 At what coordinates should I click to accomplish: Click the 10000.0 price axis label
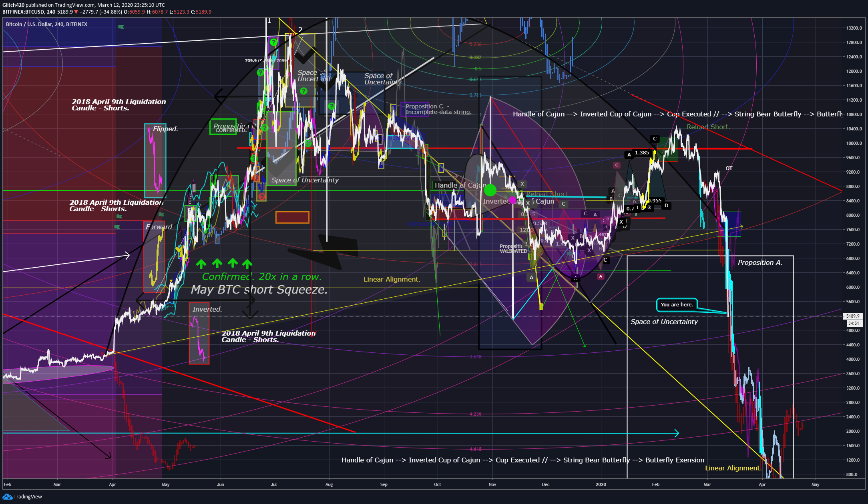coord(854,143)
